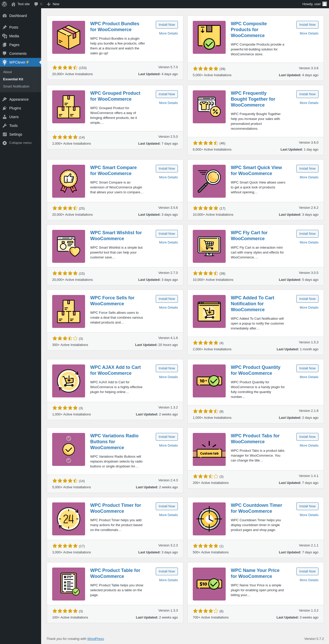Open the WordPress link in footer

(96, 639)
